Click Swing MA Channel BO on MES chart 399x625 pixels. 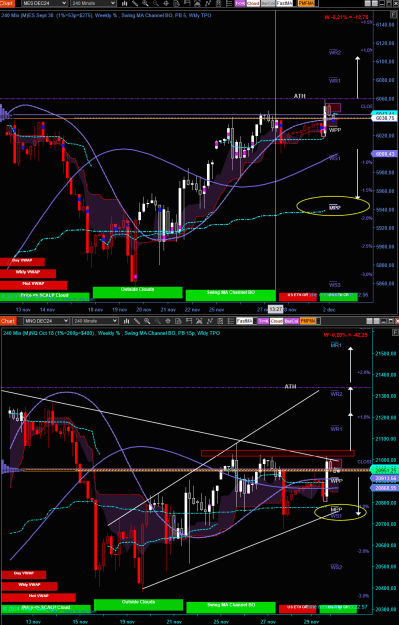(x=230, y=295)
